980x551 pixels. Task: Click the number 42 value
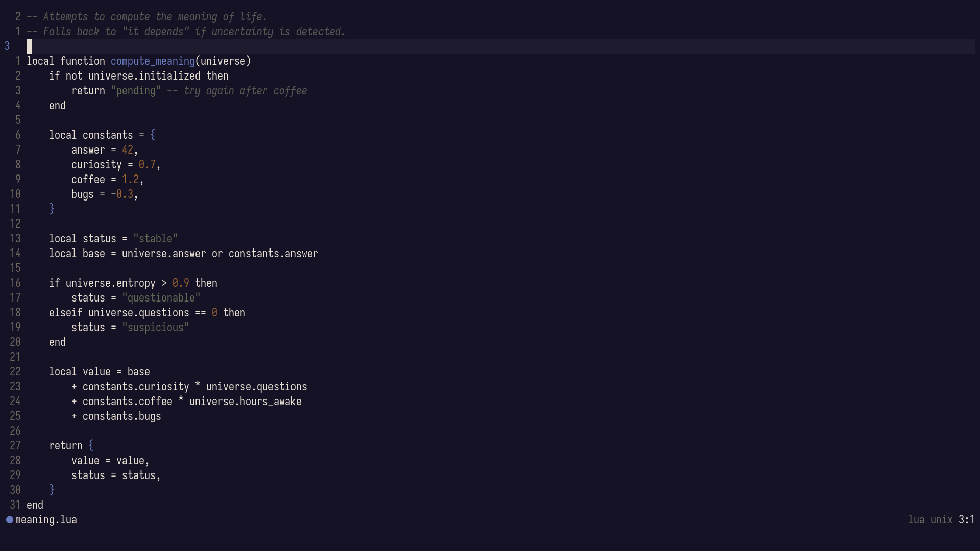click(x=127, y=150)
